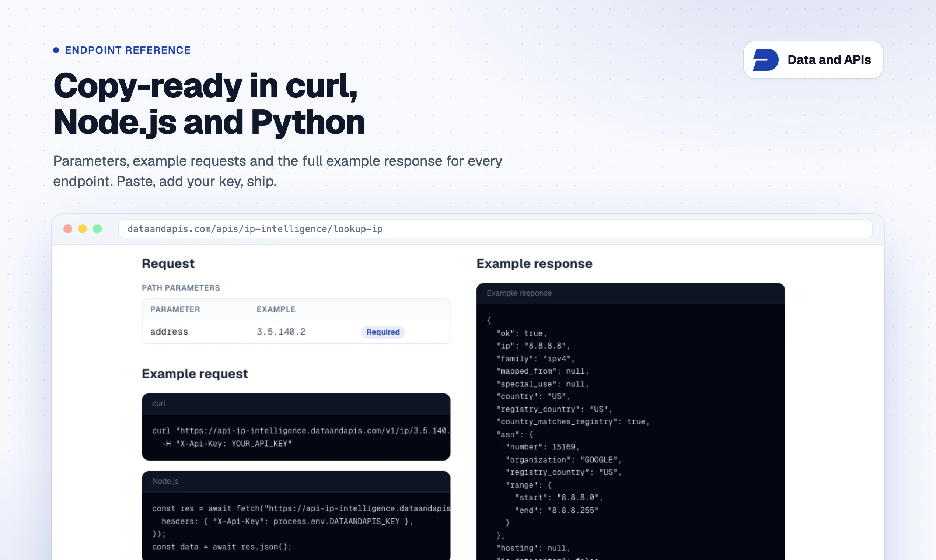936x560 pixels.
Task: Click the X-Api-Key: YOUR_API_KEY line
Action: pos(227,444)
